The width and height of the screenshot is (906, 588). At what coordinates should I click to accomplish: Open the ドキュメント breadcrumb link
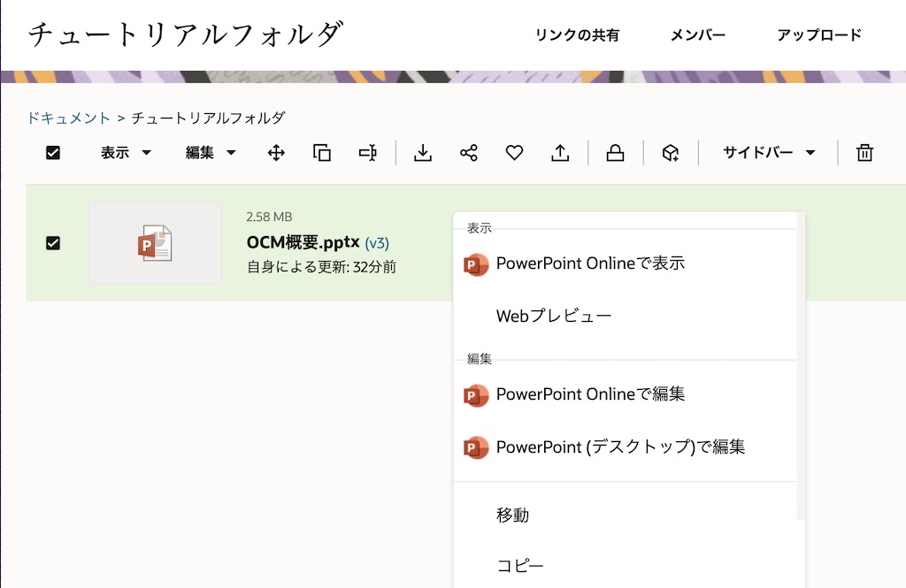[x=68, y=117]
